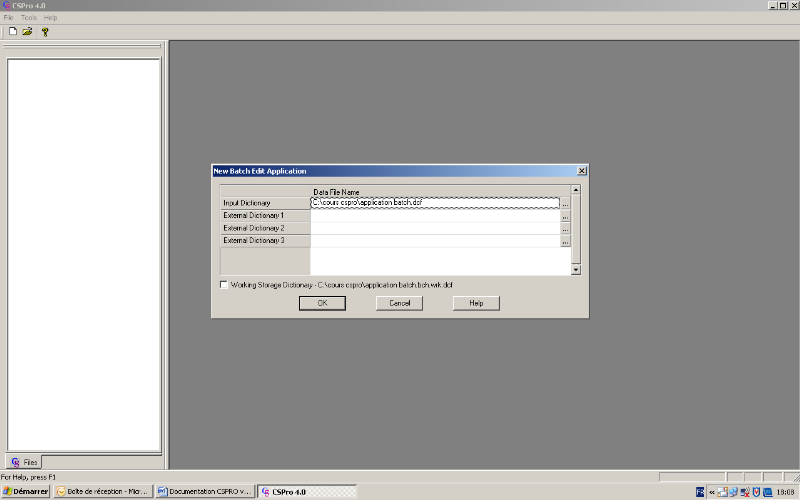Click the disconnected wireless network tray icon
The height and width of the screenshot is (500, 800).
tap(745, 492)
